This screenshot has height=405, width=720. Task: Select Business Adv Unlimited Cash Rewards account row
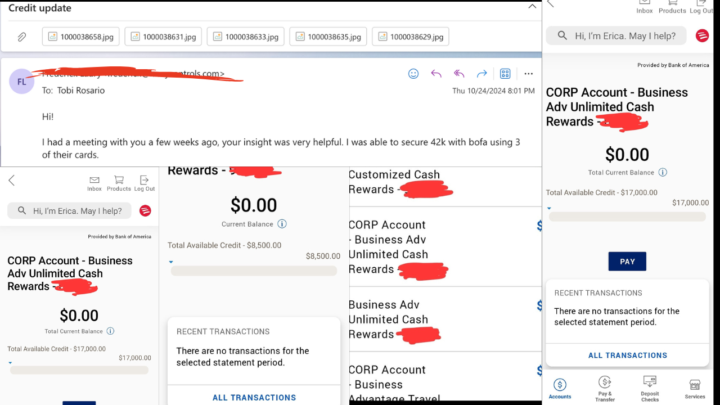point(445,320)
